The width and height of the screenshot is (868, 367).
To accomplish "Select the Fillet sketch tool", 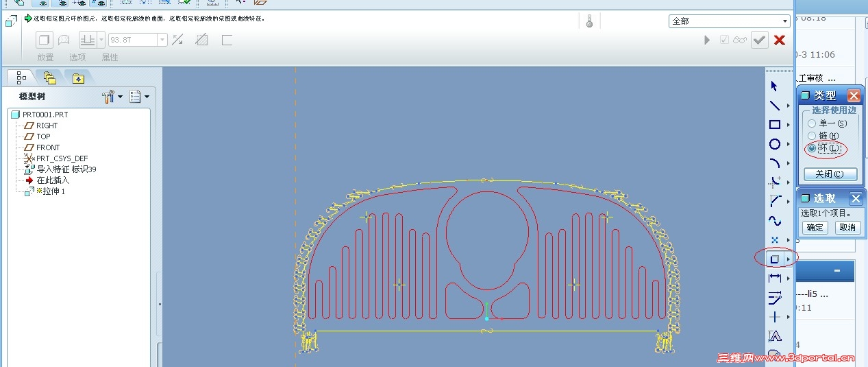I will click(775, 182).
